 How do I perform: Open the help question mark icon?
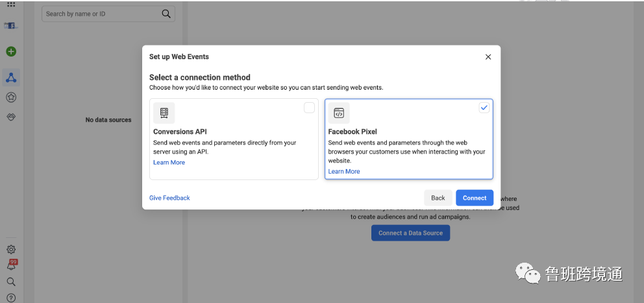11,298
